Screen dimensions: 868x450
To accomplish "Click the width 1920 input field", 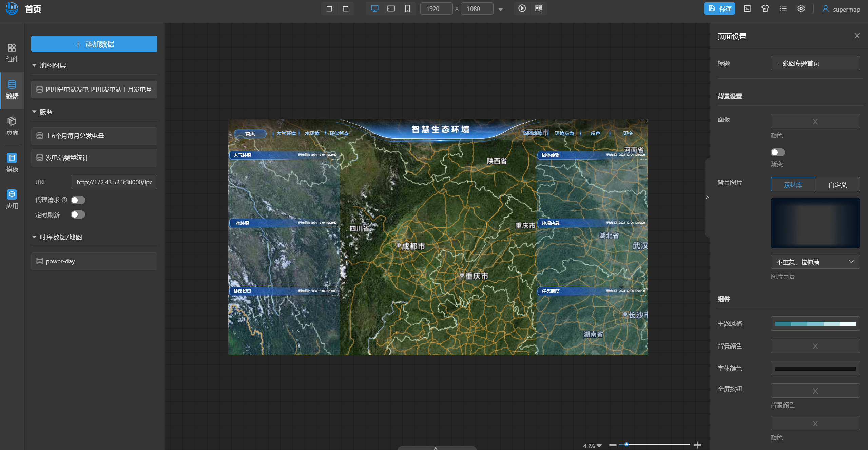I will [x=436, y=8].
